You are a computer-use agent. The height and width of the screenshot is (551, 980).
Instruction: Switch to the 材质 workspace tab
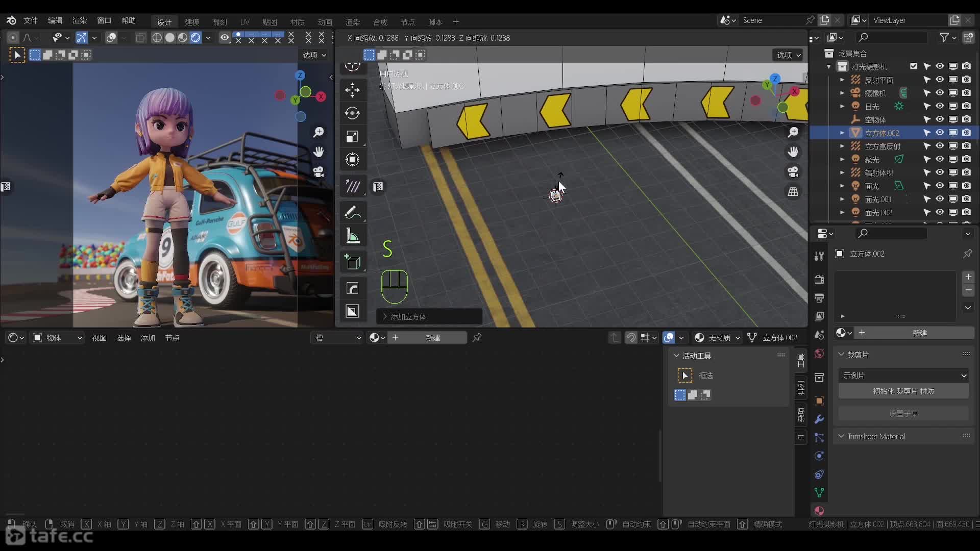[298, 22]
